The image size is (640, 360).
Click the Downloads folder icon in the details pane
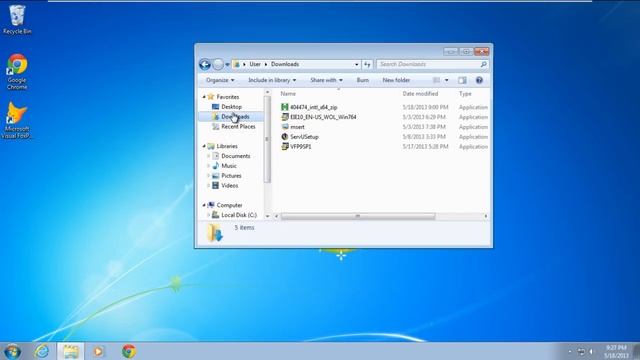pos(215,233)
